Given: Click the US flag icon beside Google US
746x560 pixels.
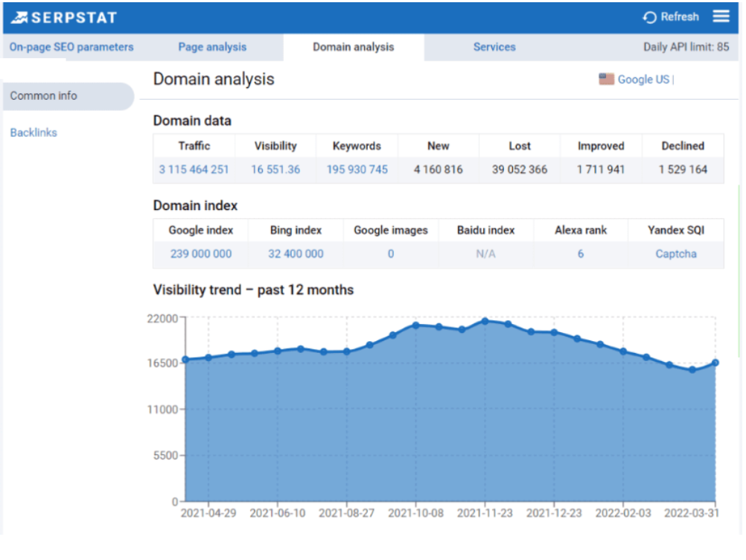Looking at the screenshot, I should (x=605, y=77).
